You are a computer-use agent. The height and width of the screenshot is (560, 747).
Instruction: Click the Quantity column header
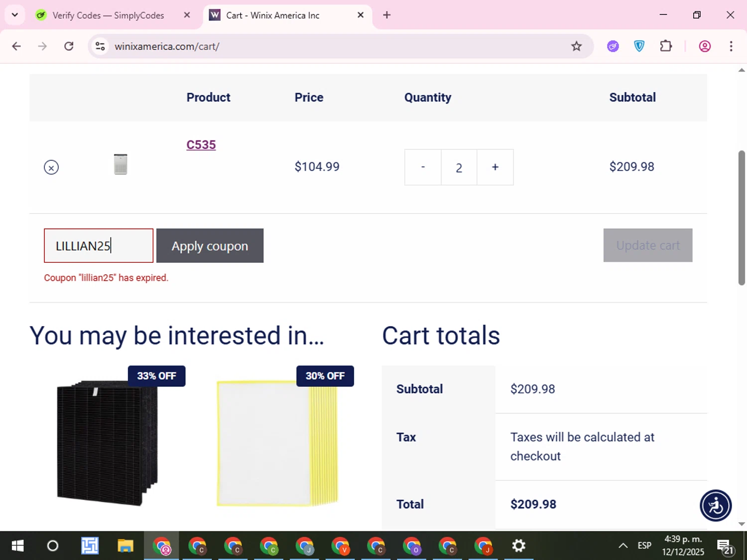(428, 98)
